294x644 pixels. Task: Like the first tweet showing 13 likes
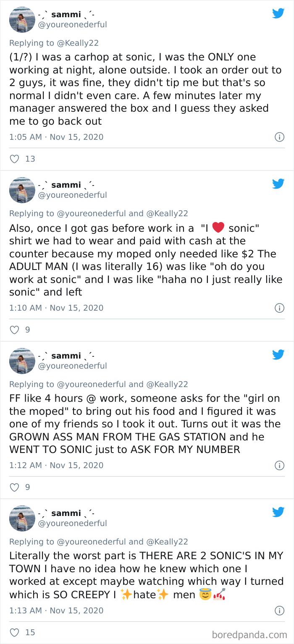point(14,159)
